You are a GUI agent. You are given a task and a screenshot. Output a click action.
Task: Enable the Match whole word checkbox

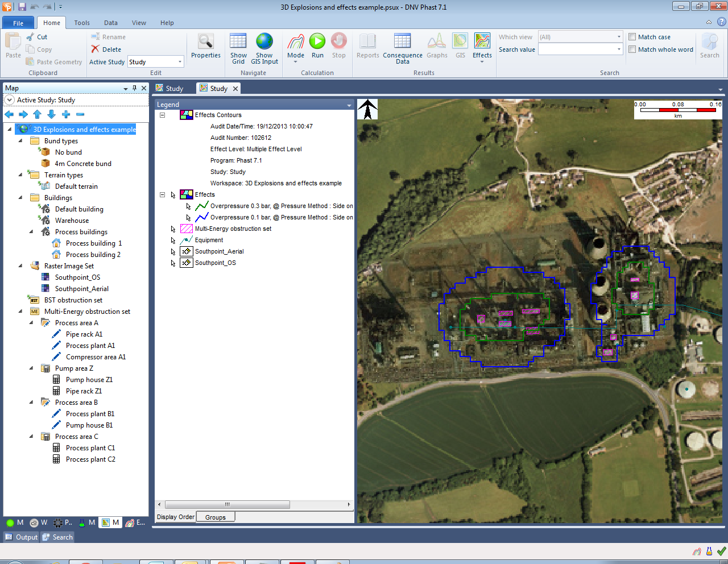coord(632,49)
